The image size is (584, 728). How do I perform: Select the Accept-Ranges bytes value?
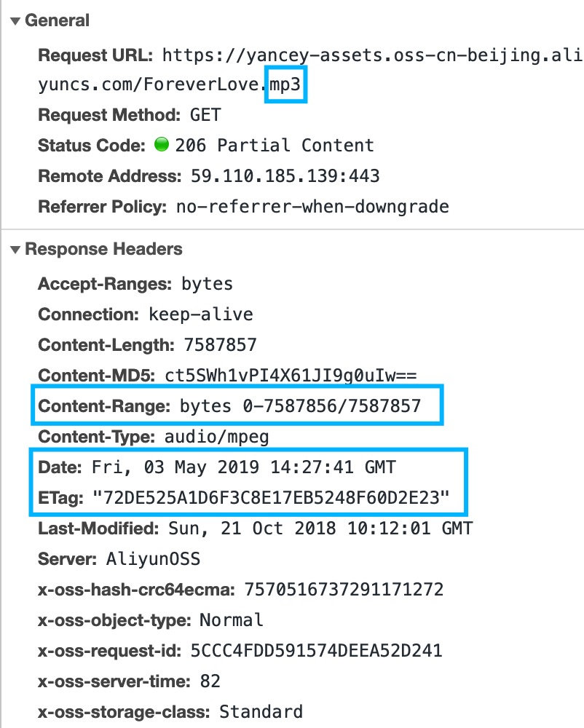coord(207,284)
